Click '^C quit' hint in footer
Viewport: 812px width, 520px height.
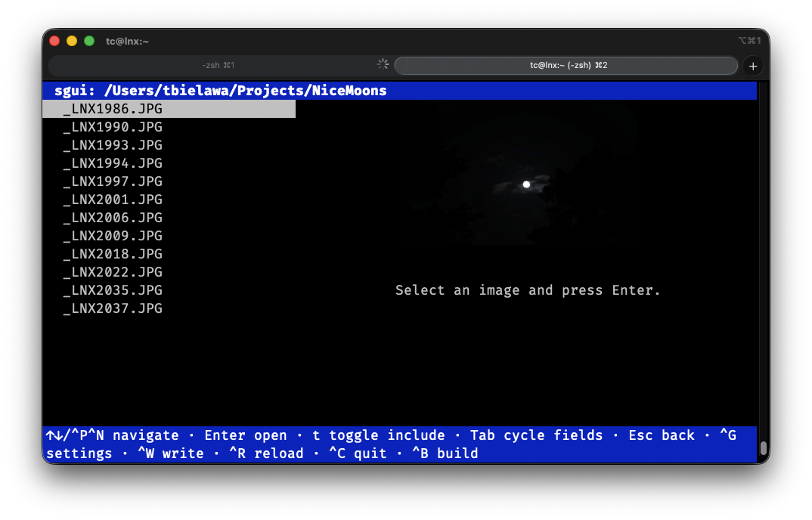click(x=358, y=453)
